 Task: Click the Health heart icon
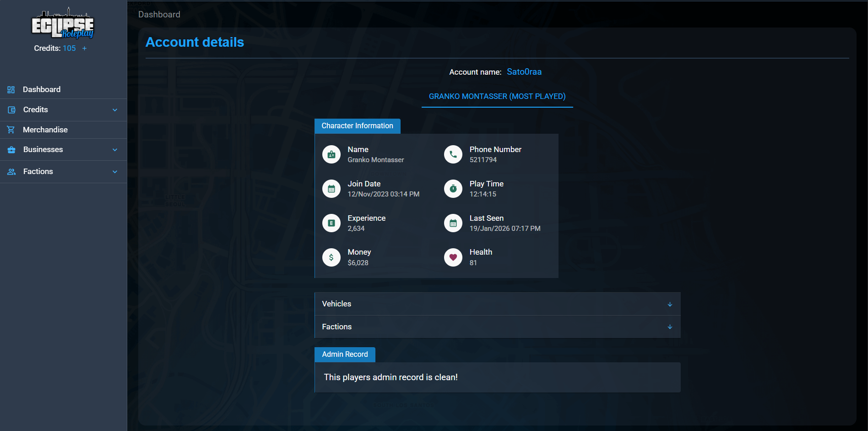tap(453, 257)
